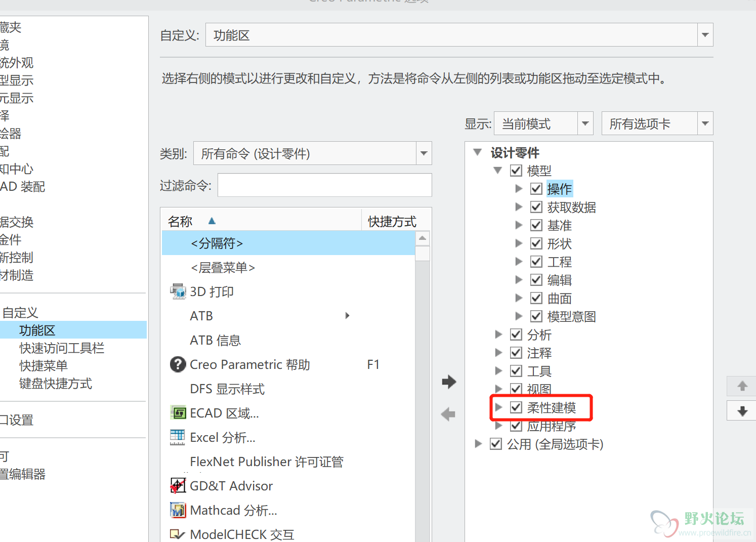Click the right arrow to add command
Image resolution: width=756 pixels, height=542 pixels.
pos(449,382)
